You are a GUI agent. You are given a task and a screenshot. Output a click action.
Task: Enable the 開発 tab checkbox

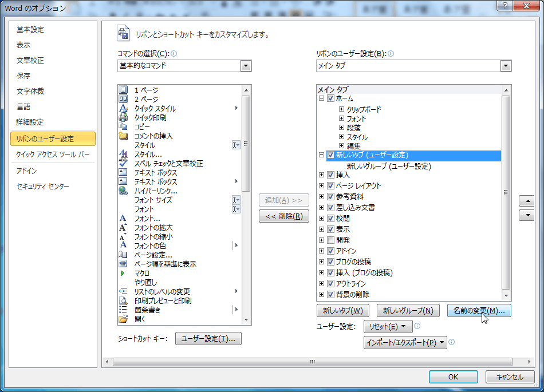(x=330, y=240)
